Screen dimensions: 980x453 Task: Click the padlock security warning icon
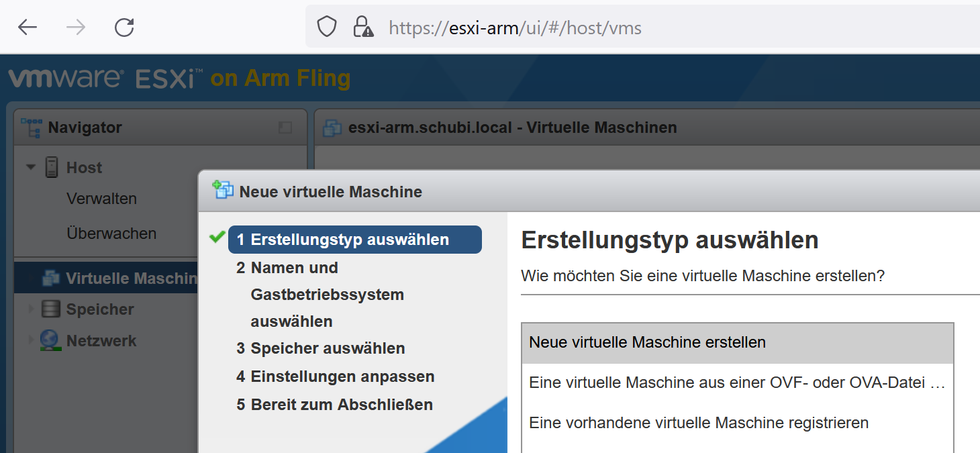pos(362,28)
